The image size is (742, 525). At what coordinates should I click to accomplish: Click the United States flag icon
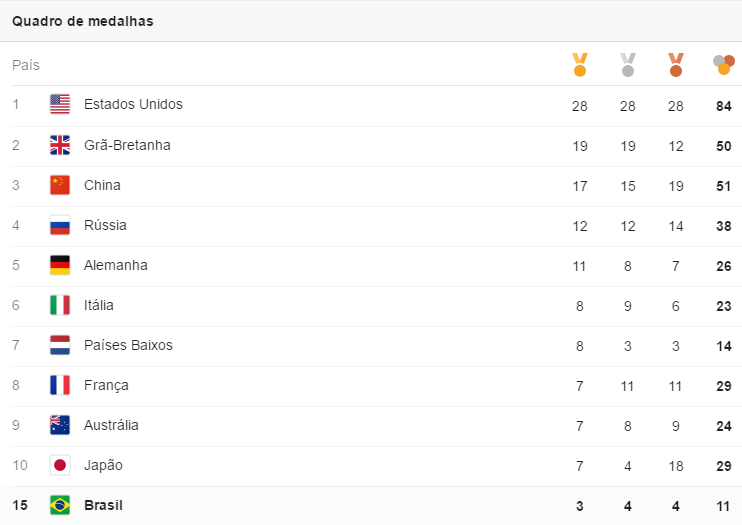60,104
